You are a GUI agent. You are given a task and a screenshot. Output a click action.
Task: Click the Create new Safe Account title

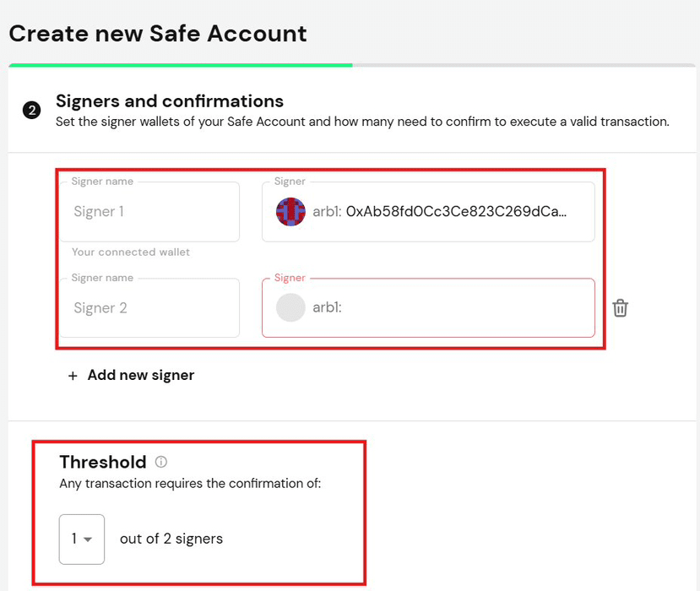(158, 34)
